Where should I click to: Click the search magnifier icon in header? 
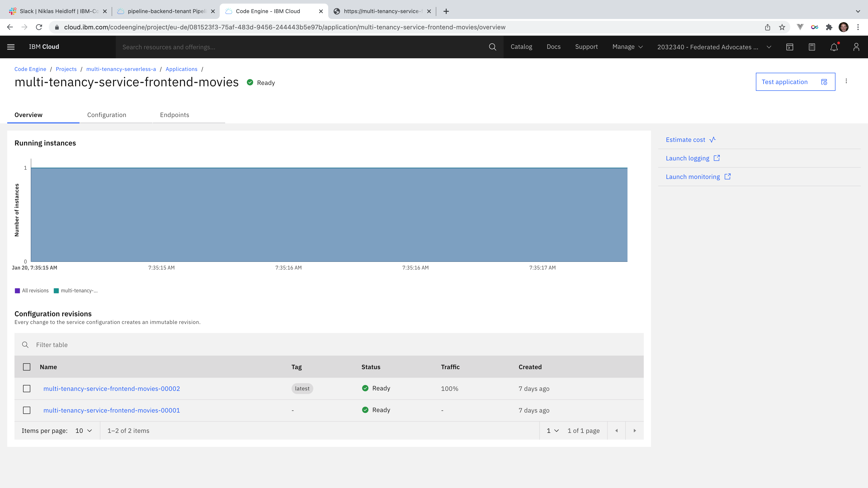point(492,47)
